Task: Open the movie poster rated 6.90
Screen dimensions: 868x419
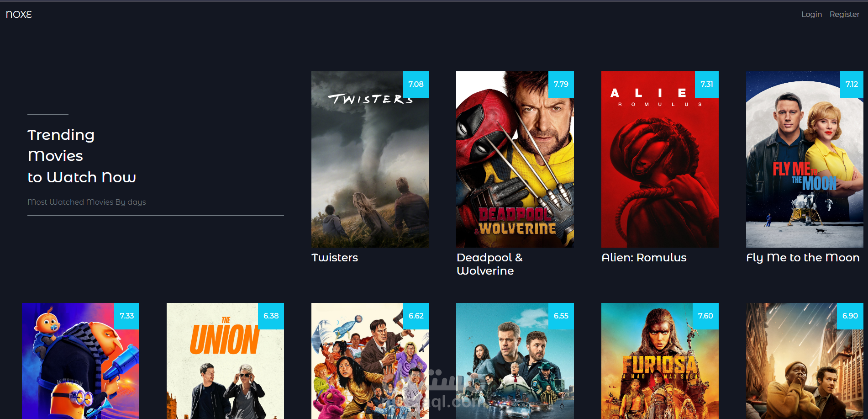Action: [805, 361]
